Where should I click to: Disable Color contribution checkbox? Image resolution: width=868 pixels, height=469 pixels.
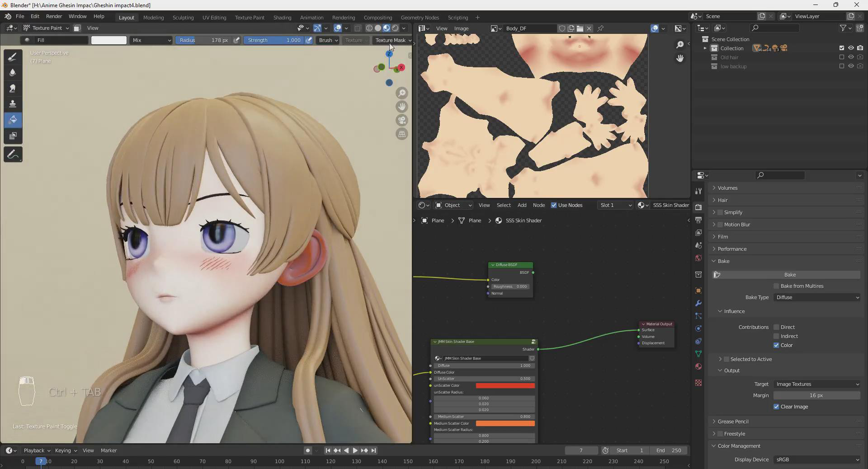coord(776,345)
